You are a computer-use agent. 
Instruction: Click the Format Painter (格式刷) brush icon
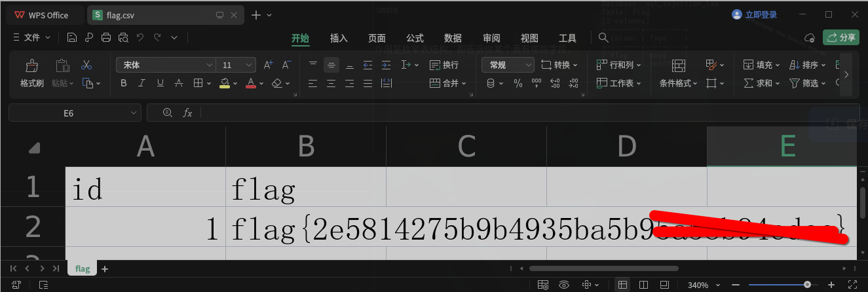pos(31,65)
